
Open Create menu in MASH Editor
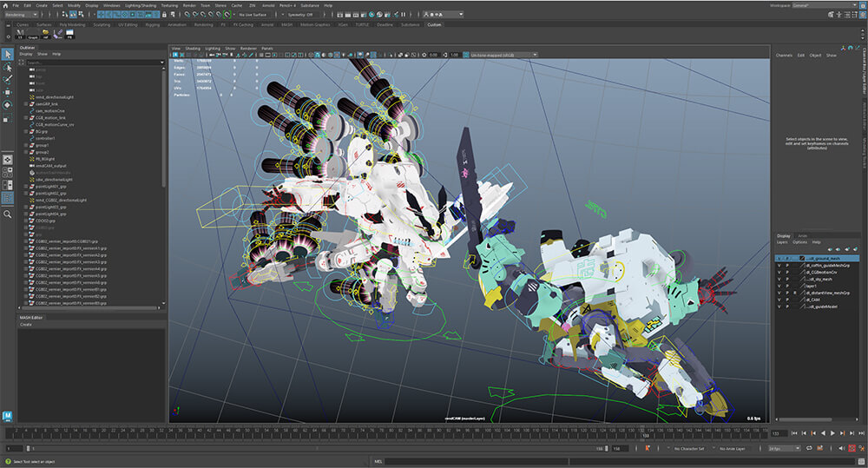[x=26, y=325]
